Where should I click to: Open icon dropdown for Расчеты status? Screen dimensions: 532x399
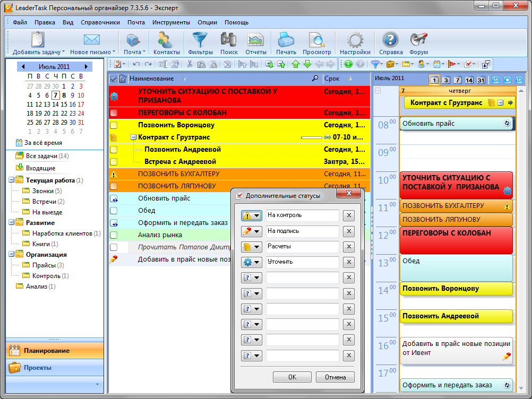252,247
